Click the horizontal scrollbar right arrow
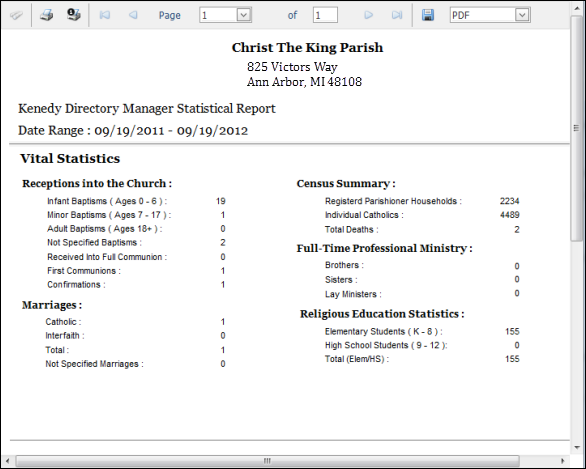 pos(563,461)
